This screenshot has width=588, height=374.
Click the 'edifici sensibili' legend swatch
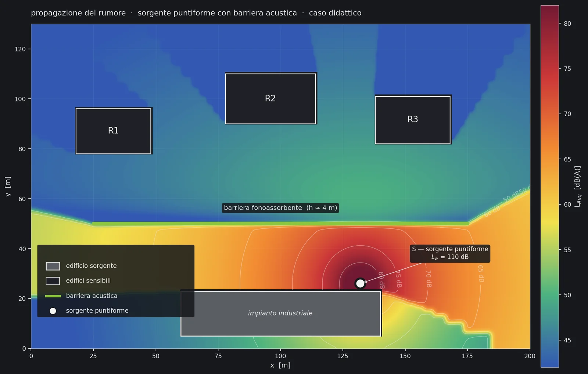point(53,281)
